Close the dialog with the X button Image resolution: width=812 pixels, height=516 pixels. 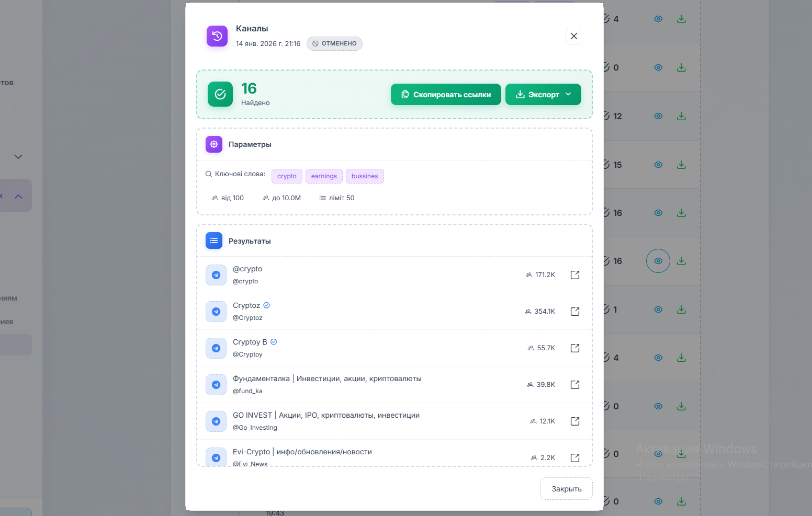(x=574, y=36)
